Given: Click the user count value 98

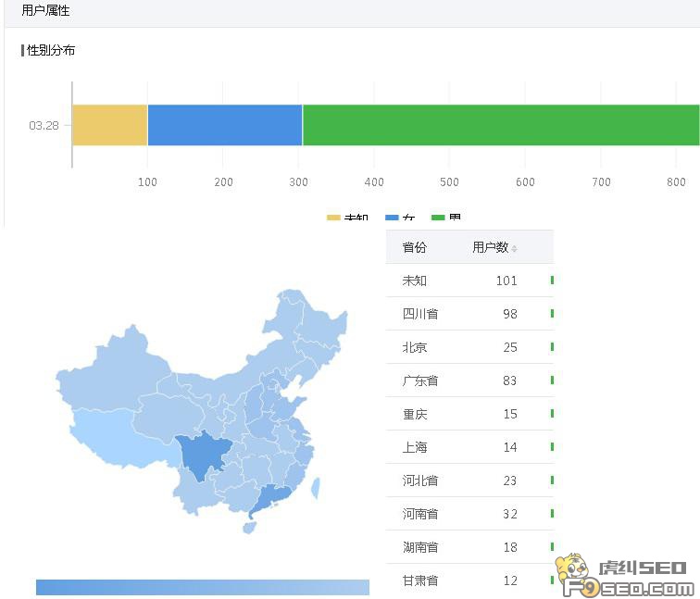Looking at the screenshot, I should click(x=510, y=314).
